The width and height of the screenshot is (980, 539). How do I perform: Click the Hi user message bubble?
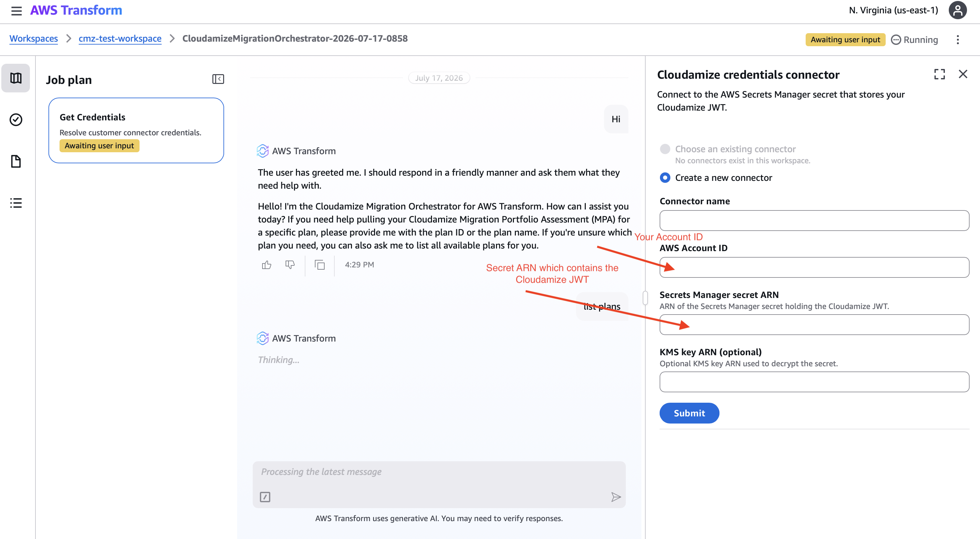tap(616, 119)
